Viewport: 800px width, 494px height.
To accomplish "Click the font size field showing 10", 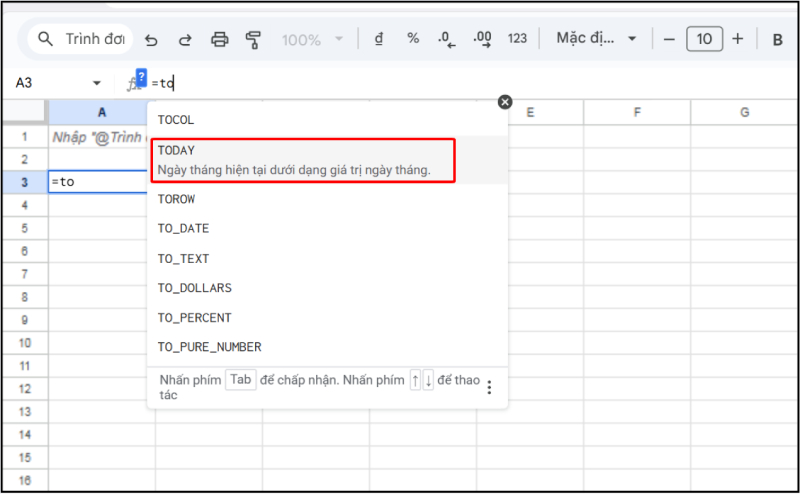I will tap(704, 39).
